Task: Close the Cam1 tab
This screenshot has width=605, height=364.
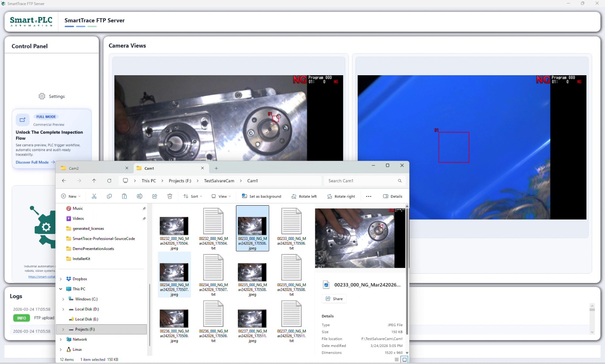Action: coord(202,168)
